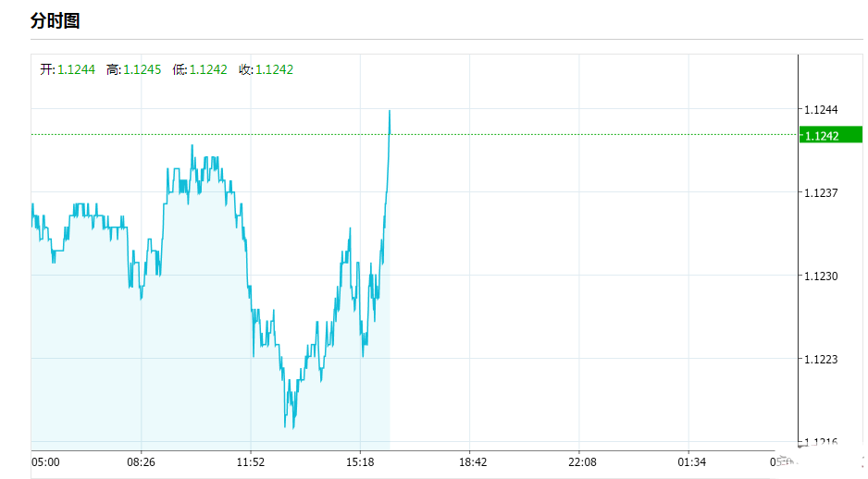This screenshot has height=479, width=868.
Task: Click the 1.1230 price axis label
Action: [822, 276]
